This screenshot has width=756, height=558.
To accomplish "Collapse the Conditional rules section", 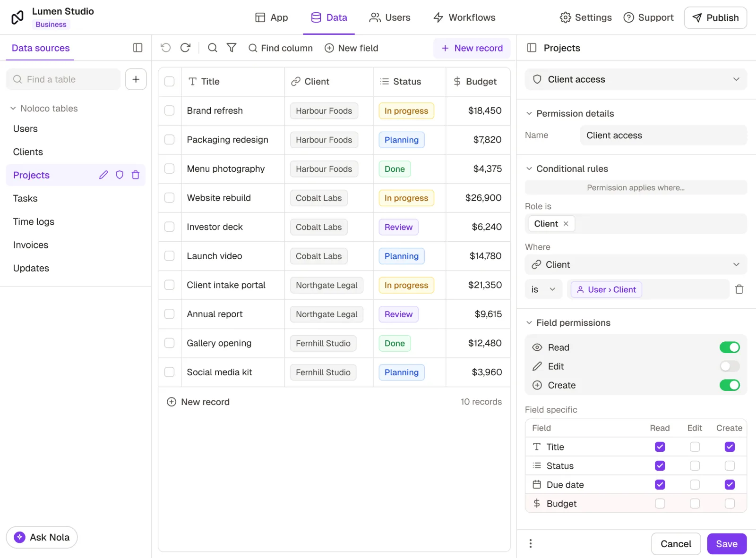I will 529,169.
